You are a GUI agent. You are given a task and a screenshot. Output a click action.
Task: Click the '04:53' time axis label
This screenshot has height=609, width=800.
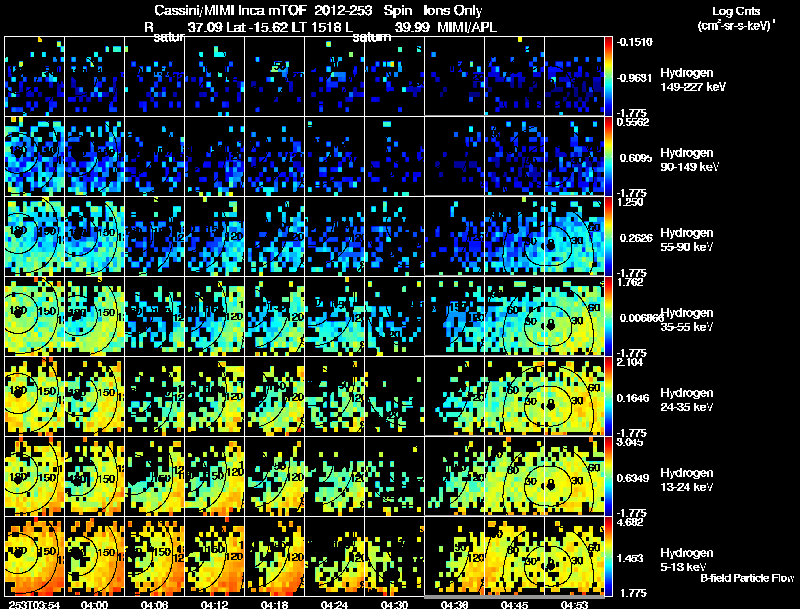pos(574,605)
